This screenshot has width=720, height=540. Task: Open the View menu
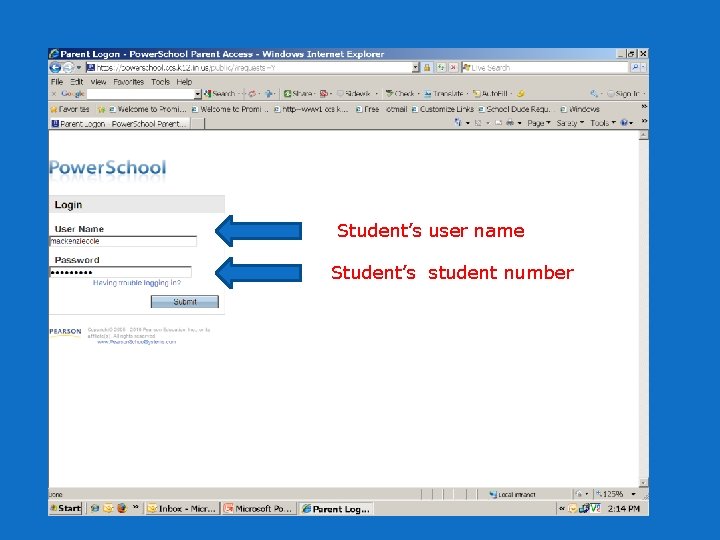click(98, 82)
